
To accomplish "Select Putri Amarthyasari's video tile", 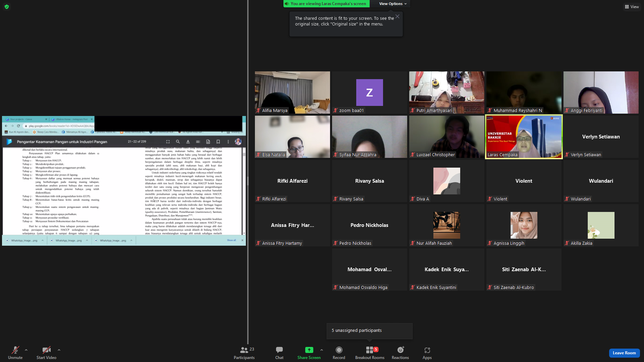I will [447, 93].
